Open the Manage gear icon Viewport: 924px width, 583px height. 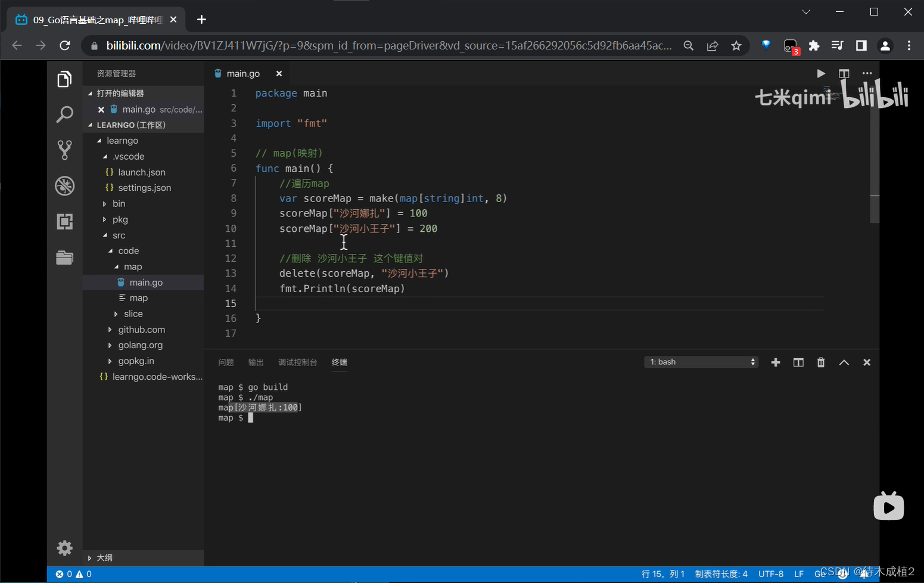64,548
